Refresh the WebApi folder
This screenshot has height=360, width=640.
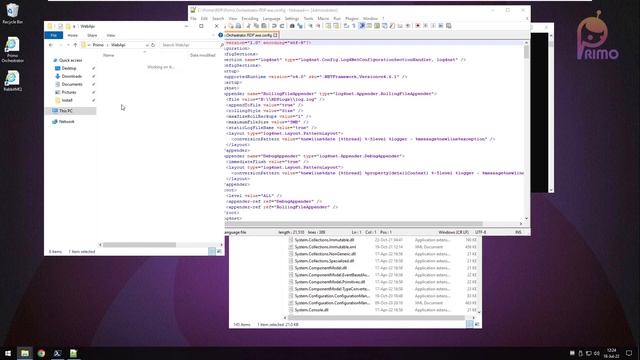pos(153,45)
